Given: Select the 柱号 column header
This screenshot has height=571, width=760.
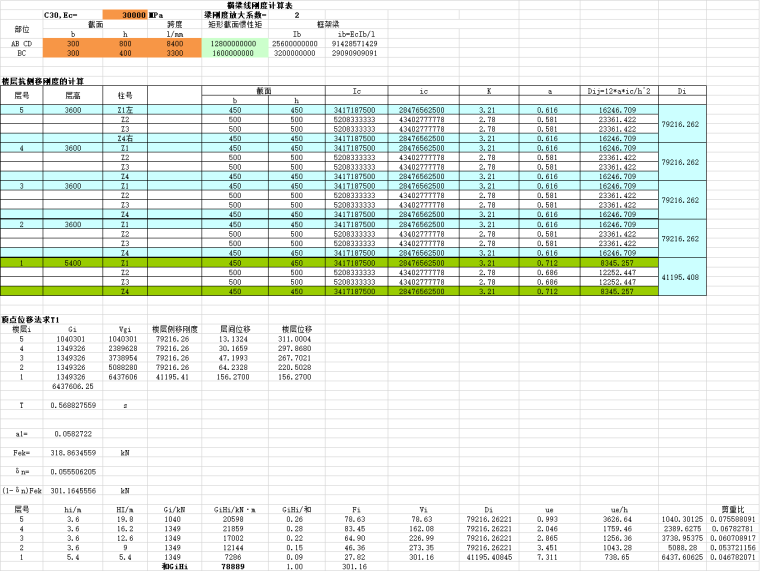Looking at the screenshot, I should pos(125,94).
